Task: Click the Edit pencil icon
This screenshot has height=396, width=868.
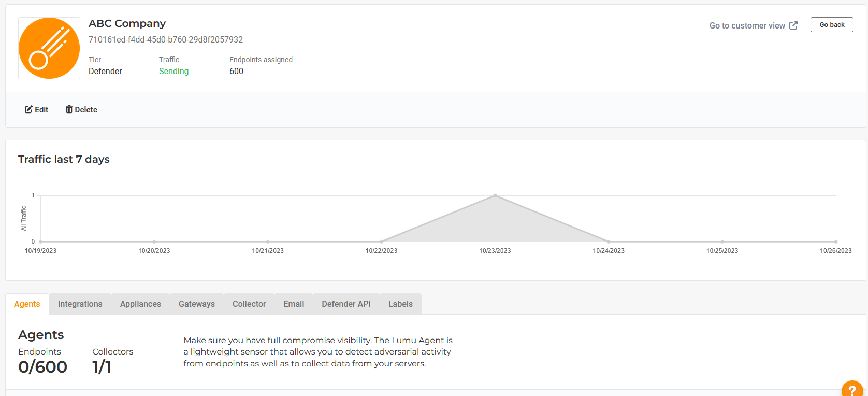Action: (28, 109)
